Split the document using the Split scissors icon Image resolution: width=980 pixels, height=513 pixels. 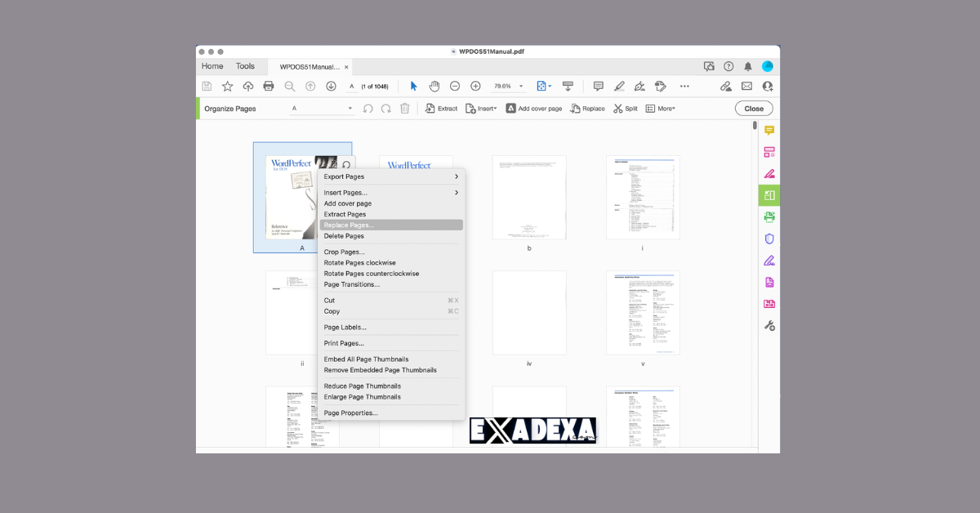pos(625,107)
